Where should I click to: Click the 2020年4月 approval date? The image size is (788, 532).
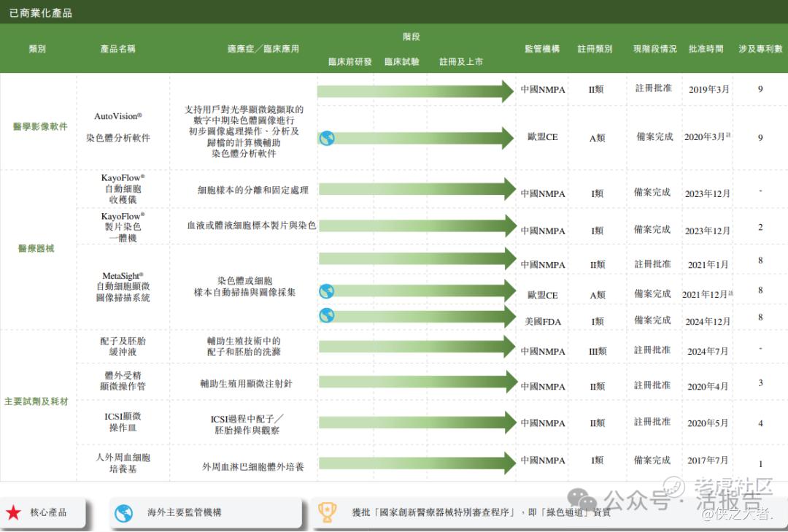[708, 387]
